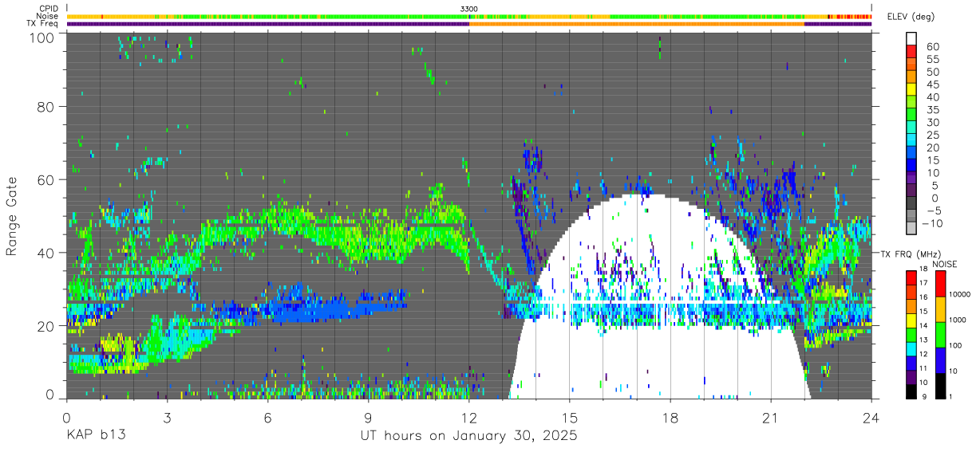Viewport: 980px width, 452px height.
Task: Click the CPID value 3300
Action: tap(469, 9)
